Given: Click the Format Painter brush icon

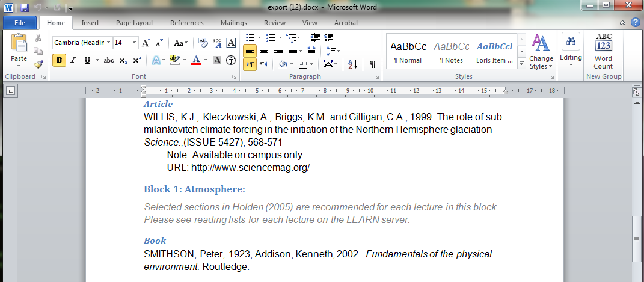Looking at the screenshot, I should click(38, 64).
